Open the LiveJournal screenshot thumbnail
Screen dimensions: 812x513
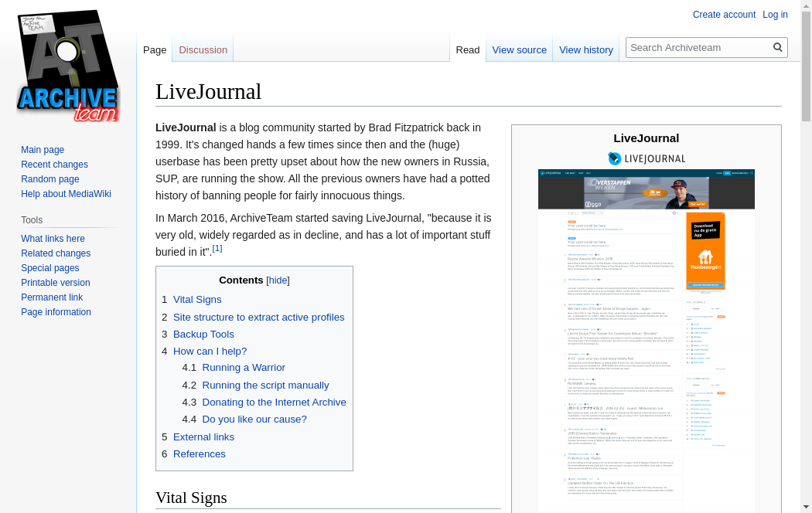click(647, 340)
